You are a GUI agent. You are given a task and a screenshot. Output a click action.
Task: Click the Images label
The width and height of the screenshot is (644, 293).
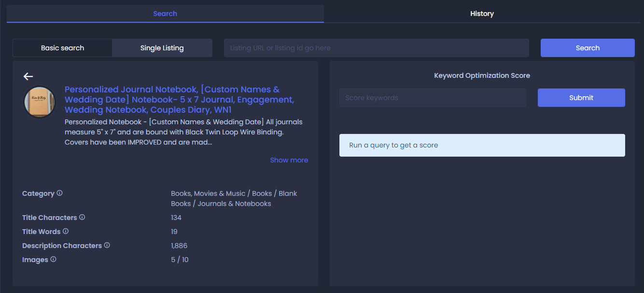[35, 260]
